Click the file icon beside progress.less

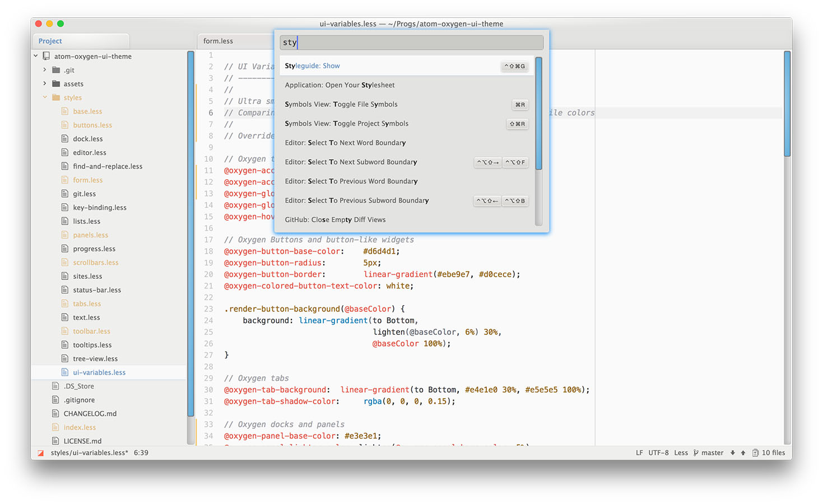pyautogui.click(x=65, y=249)
